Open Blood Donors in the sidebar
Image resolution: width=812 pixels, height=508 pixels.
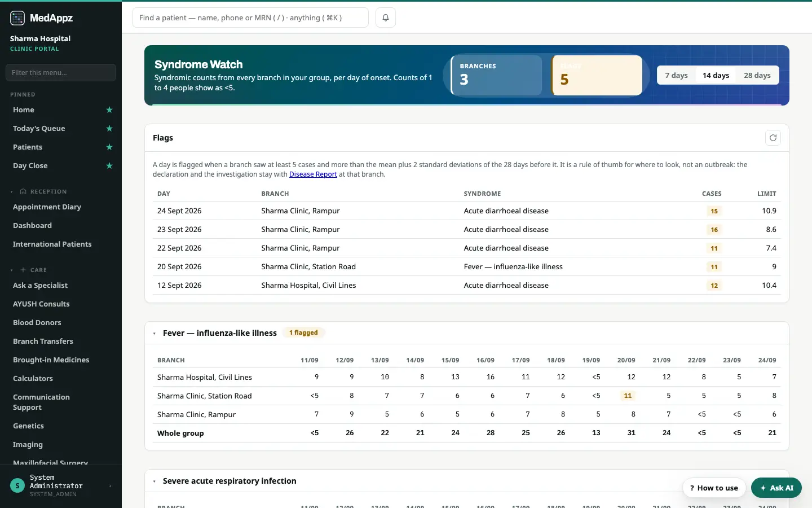click(37, 323)
